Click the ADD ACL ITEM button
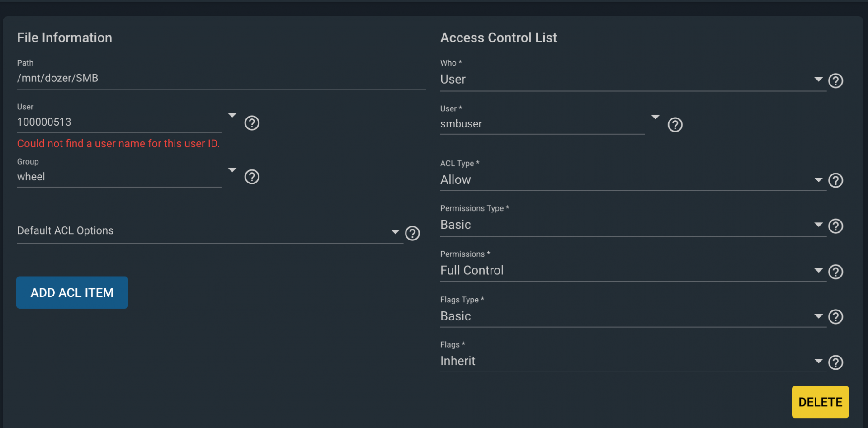The width and height of the screenshot is (868, 428). point(72,292)
